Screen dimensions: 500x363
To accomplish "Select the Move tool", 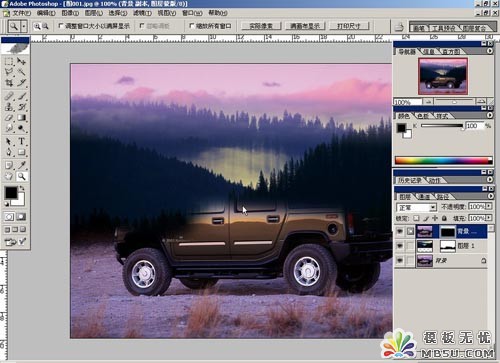I will tap(22, 61).
